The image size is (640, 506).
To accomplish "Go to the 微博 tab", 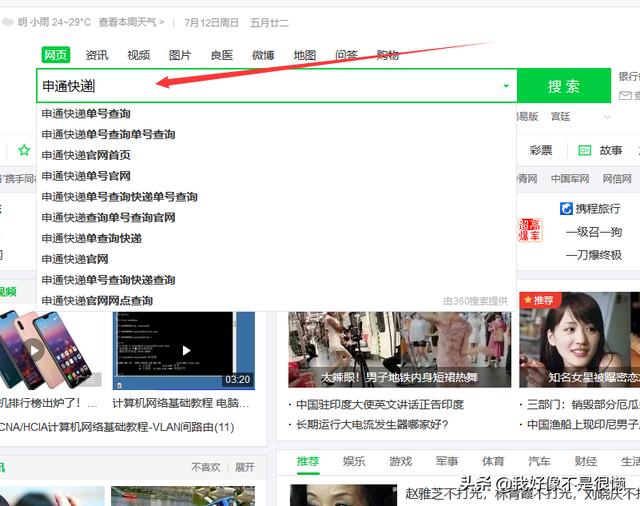I will (x=263, y=55).
